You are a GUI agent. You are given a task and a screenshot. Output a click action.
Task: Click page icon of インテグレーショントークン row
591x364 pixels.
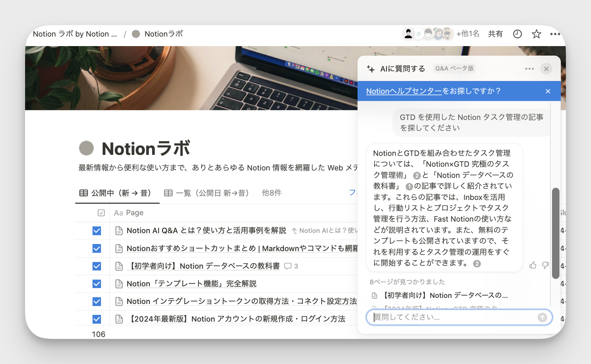point(119,301)
